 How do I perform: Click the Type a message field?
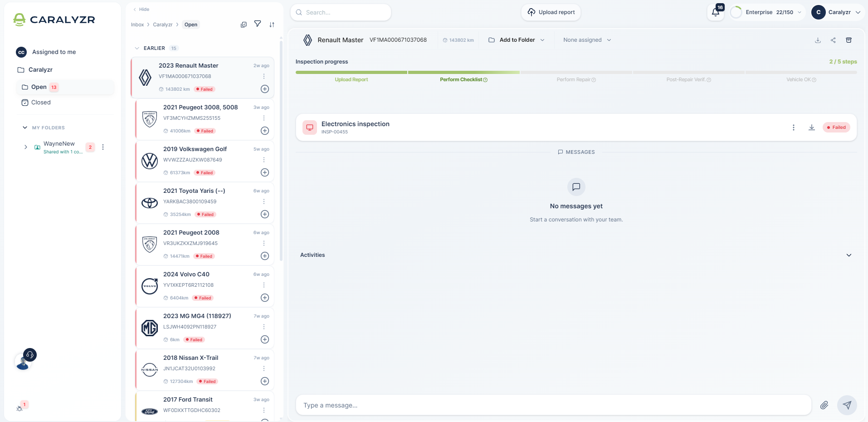click(553, 405)
